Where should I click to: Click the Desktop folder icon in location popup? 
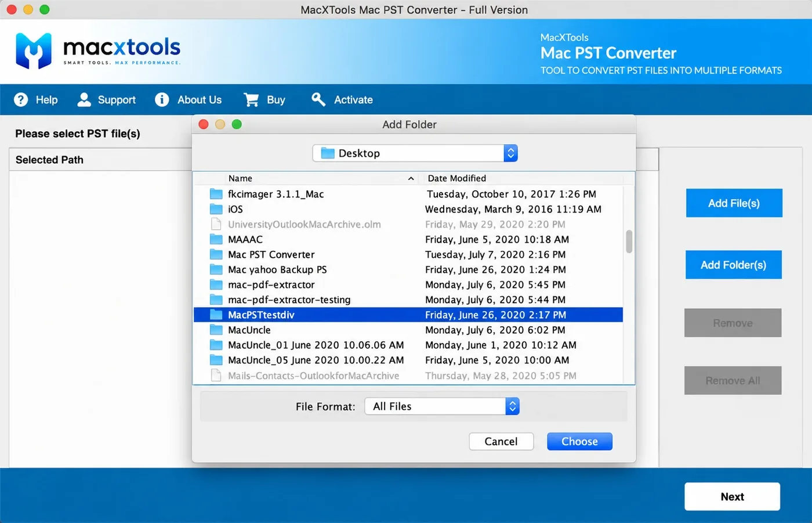328,153
